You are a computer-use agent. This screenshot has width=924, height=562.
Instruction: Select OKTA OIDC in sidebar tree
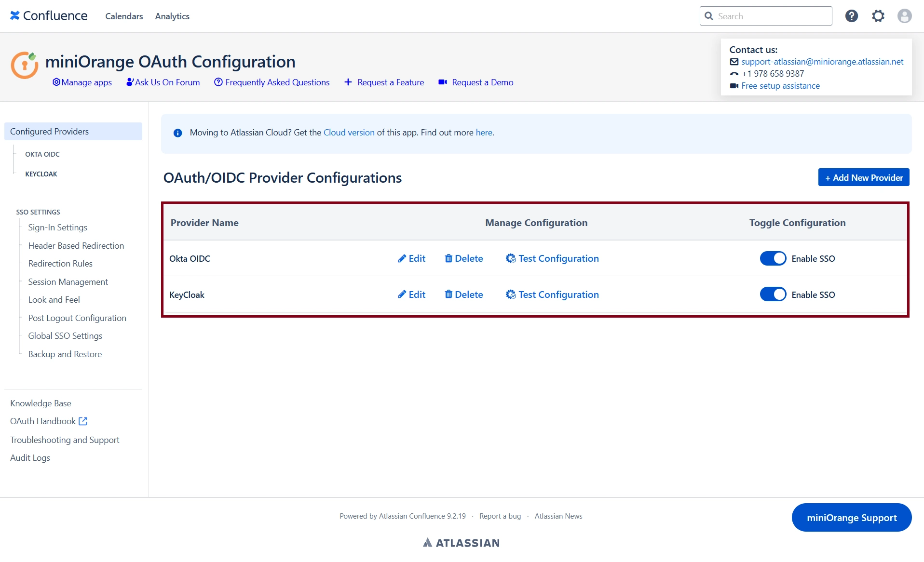coord(42,154)
